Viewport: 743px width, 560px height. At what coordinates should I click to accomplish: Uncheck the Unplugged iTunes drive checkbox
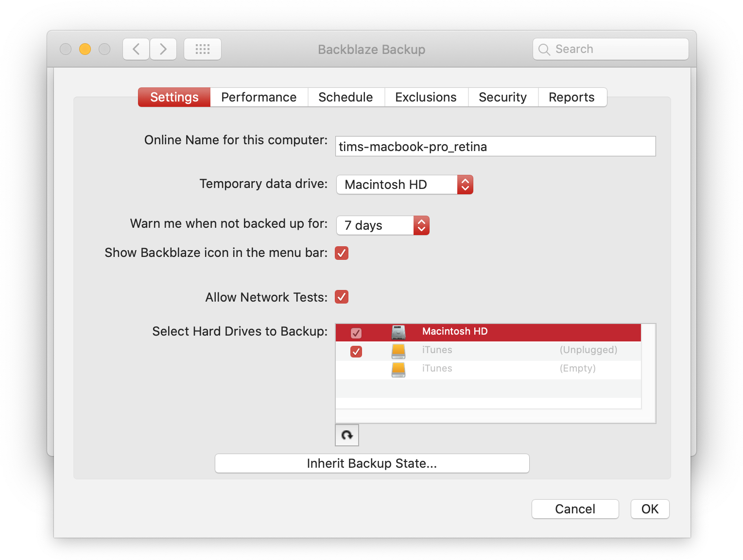click(x=356, y=351)
